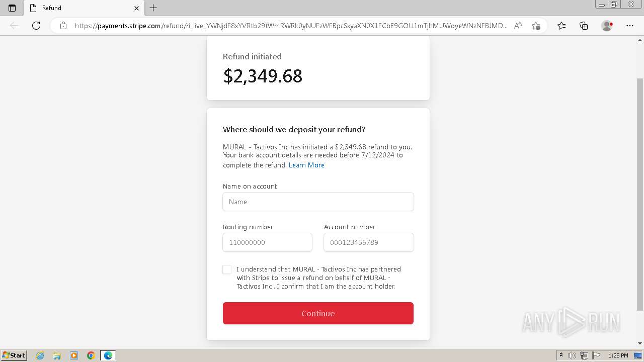Refresh the page with reload icon
This screenshot has height=362, width=644.
click(x=36, y=26)
